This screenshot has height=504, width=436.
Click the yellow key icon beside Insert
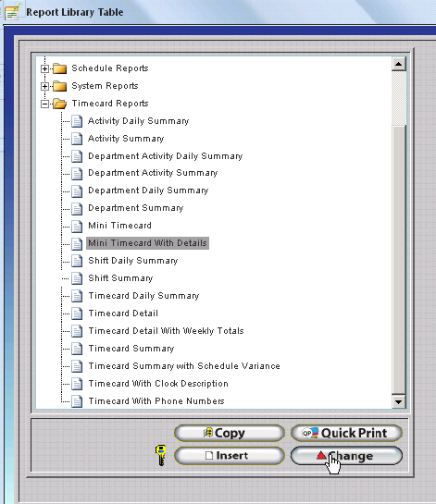point(161,455)
